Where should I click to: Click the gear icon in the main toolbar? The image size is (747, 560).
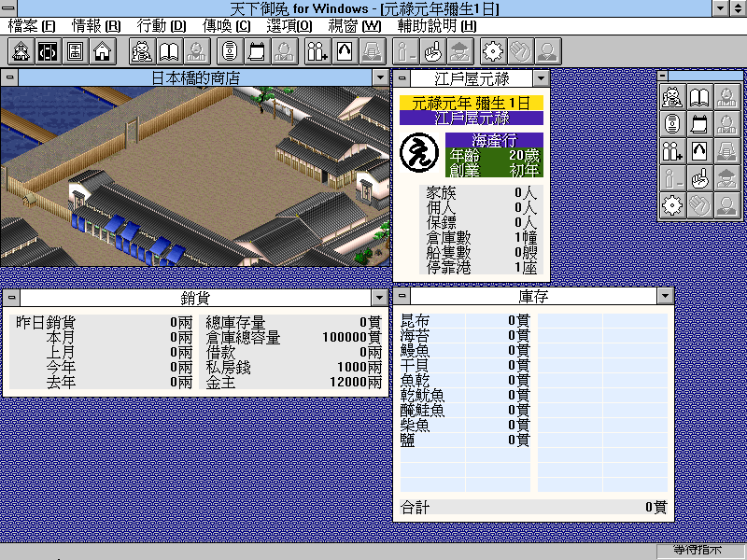(493, 51)
